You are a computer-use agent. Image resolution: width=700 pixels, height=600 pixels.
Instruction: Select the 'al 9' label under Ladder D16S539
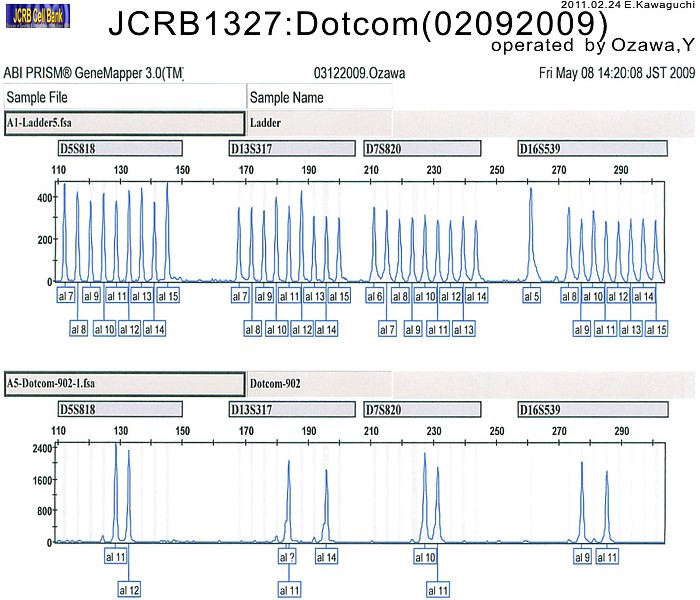pos(582,329)
